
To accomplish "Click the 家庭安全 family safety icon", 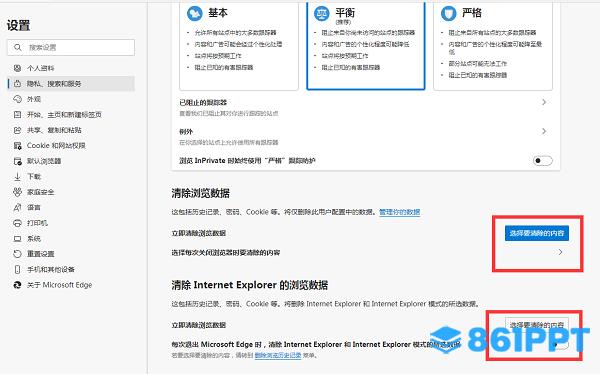I will [x=17, y=192].
